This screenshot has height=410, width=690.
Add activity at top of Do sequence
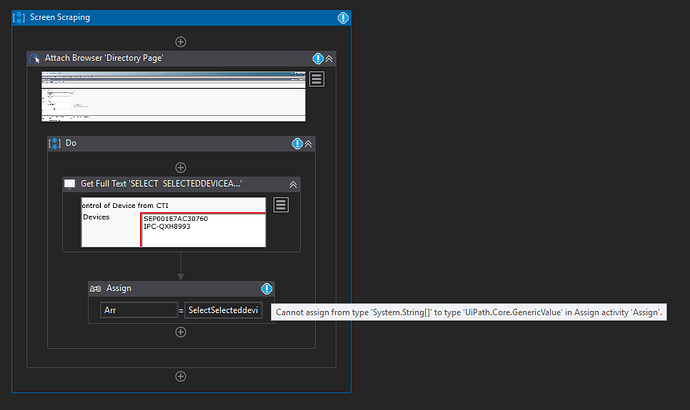180,168
